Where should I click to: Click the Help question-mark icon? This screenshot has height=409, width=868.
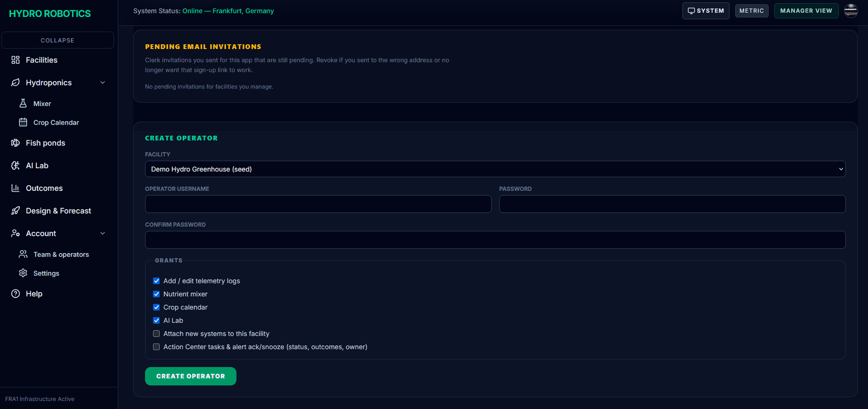tap(16, 294)
